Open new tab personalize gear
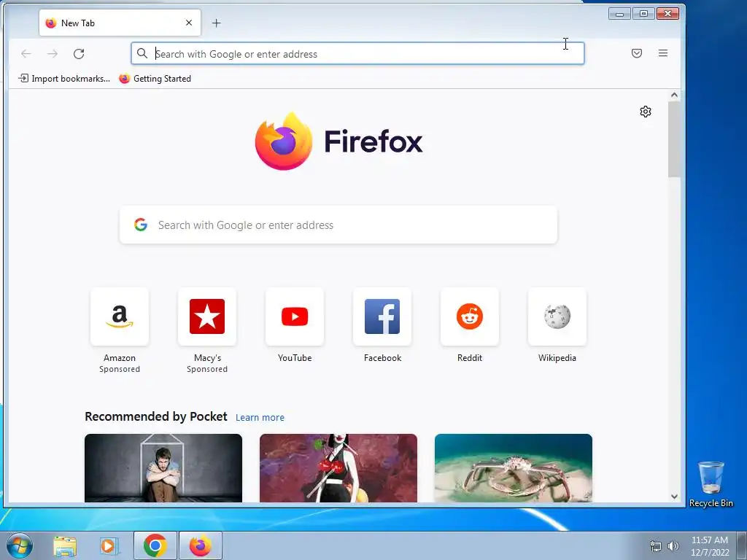Screen dimensions: 747x560 click(645, 112)
